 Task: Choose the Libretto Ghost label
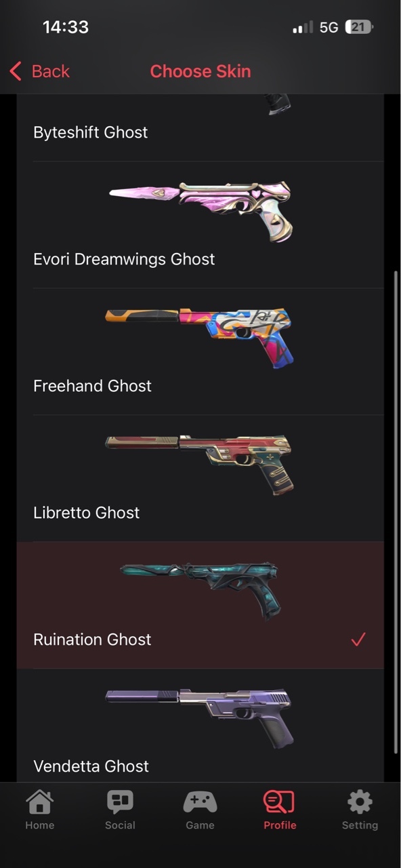coord(86,513)
